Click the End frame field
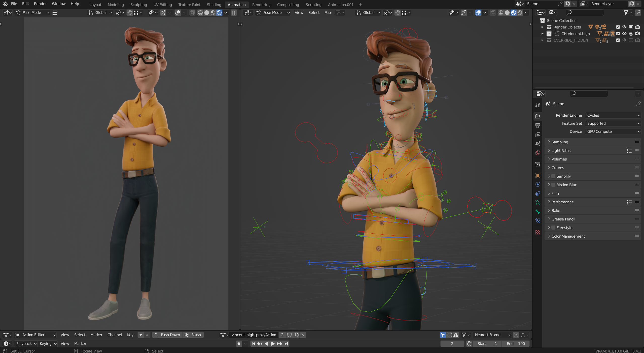 [515, 343]
